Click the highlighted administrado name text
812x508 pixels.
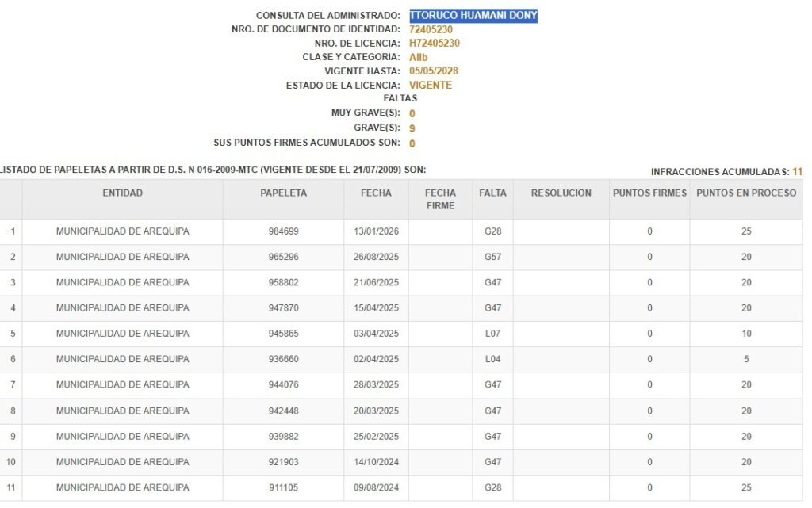(x=473, y=16)
